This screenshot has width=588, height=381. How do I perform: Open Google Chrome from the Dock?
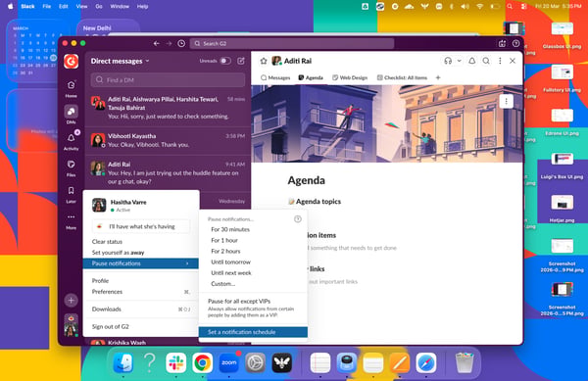tap(203, 362)
